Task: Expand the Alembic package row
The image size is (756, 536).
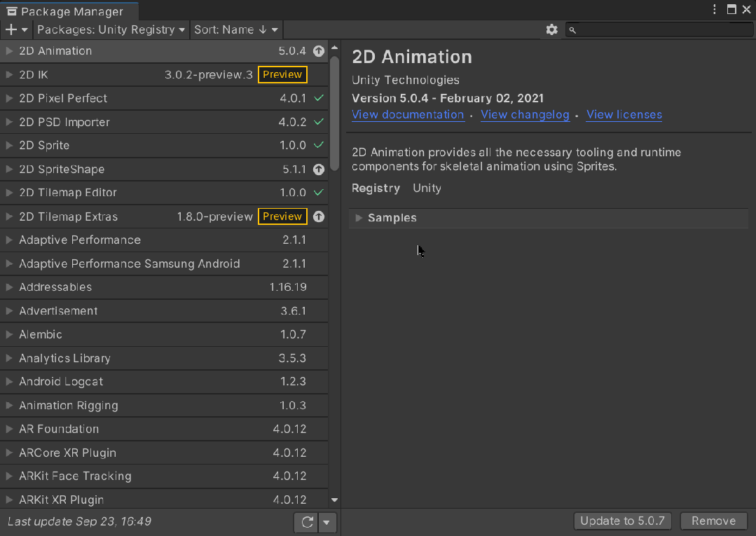Action: click(8, 334)
